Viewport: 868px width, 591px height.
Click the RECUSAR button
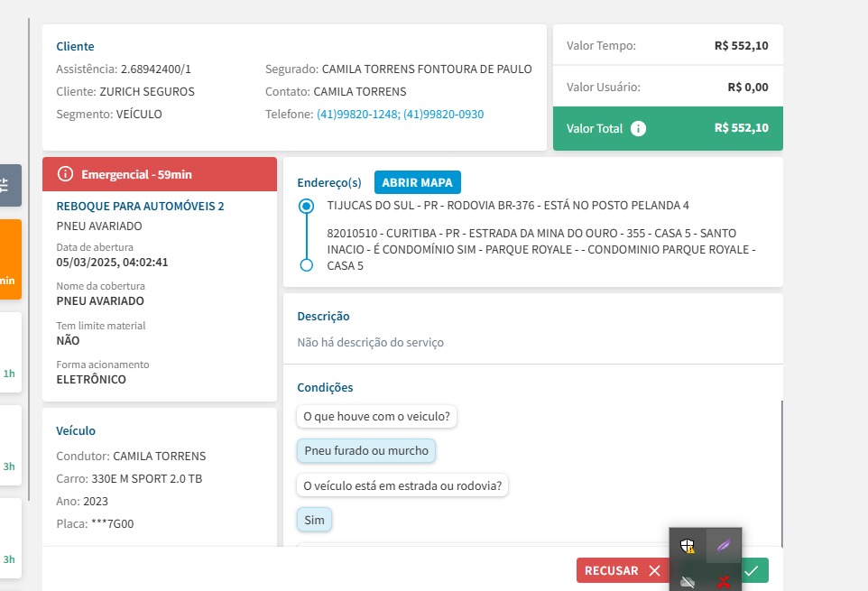623,570
